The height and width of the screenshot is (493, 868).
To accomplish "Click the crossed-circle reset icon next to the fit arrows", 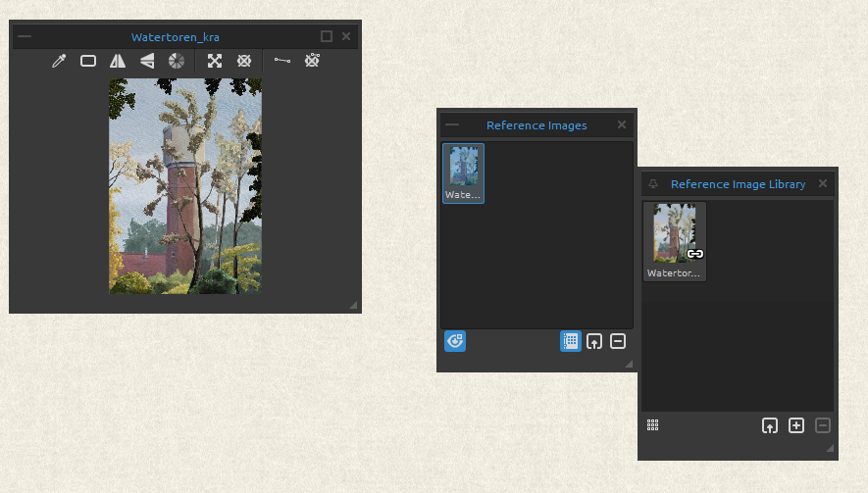I will click(244, 61).
